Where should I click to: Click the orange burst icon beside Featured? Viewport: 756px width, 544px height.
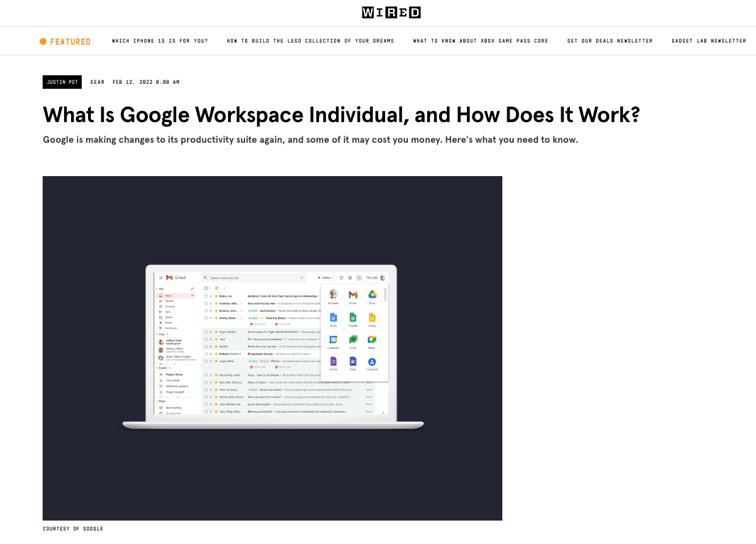point(43,41)
